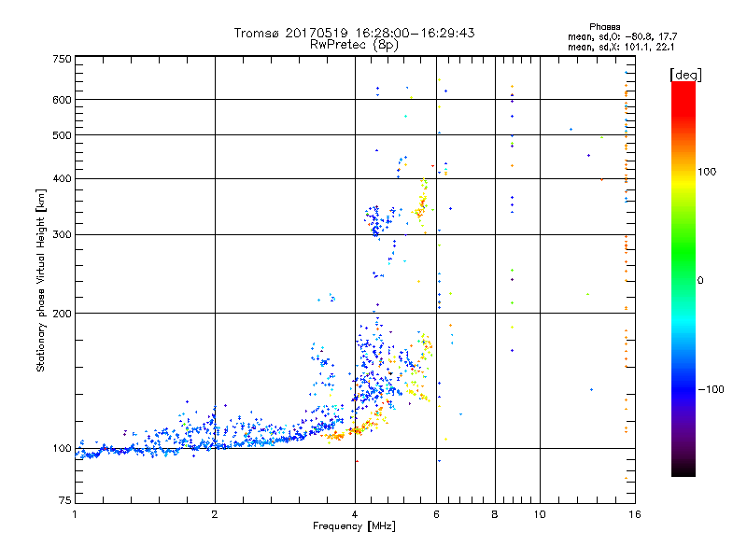Click the plot title 'Tromsø 20170519 16:28:00-16:29:43'
This screenshot has height=560, width=747.
(x=354, y=33)
